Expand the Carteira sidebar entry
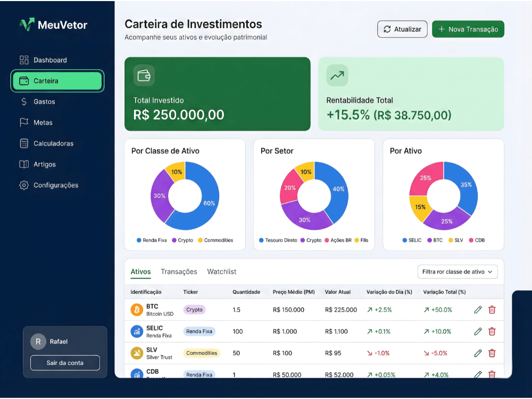Viewport: 532px width, 399px height. click(56, 81)
